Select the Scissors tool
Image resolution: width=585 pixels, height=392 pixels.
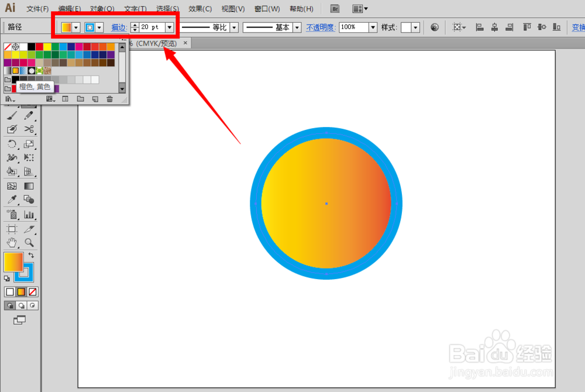[29, 129]
